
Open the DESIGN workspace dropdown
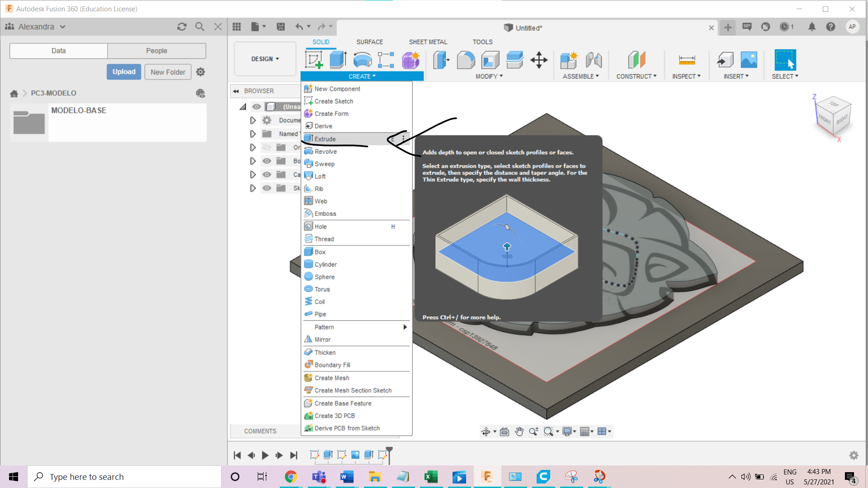coord(265,59)
